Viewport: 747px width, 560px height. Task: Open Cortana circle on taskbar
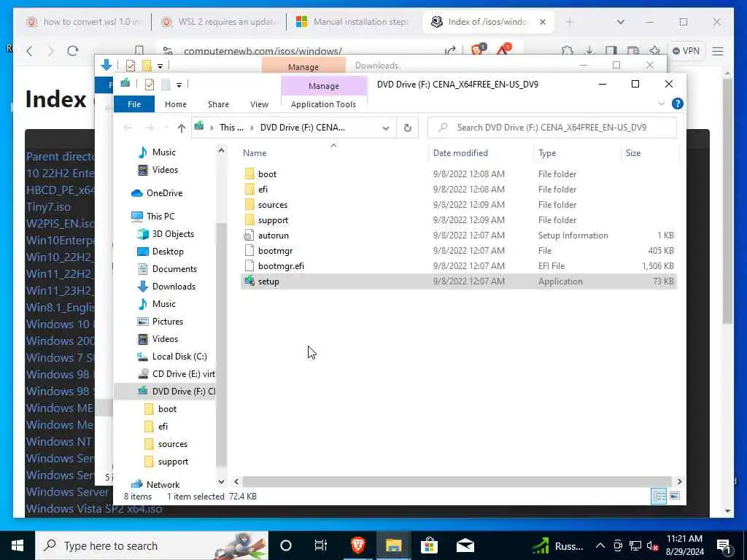(285, 545)
